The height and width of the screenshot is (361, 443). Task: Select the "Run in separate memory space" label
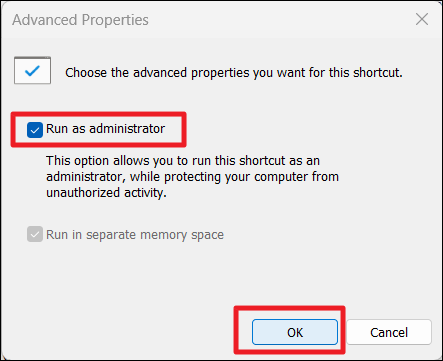pos(135,235)
